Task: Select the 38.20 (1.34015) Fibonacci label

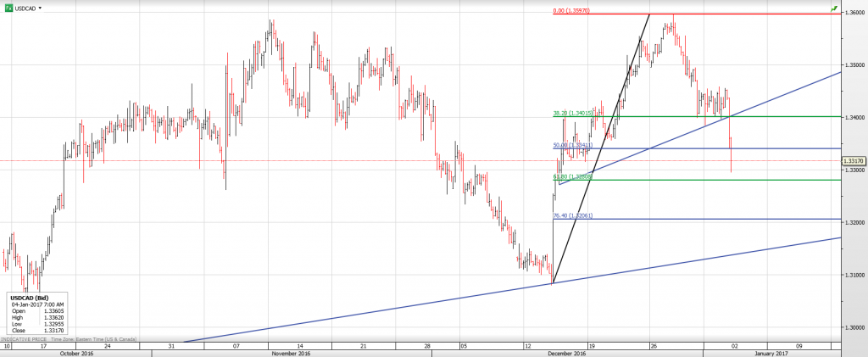Action: pyautogui.click(x=573, y=114)
